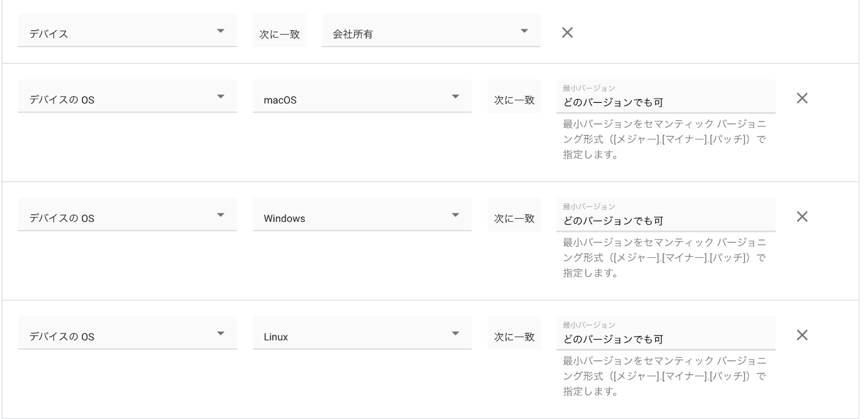Expand デバイスの OS dropdown in macOS row
The height and width of the screenshot is (419, 868).
(x=127, y=98)
